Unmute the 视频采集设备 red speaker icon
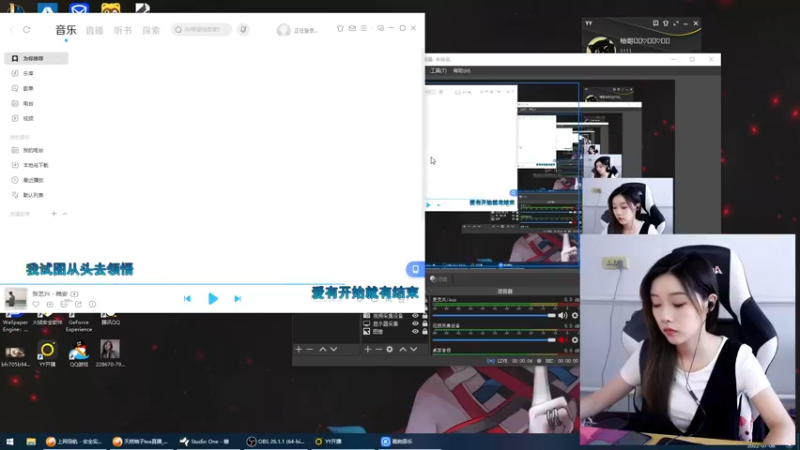This screenshot has height=450, width=800. coord(563,340)
